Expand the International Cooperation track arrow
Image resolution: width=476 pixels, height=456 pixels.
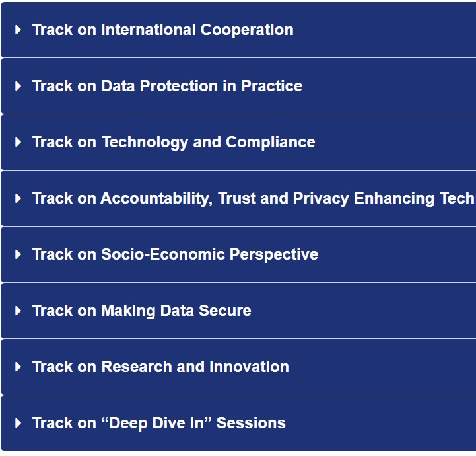18,30
